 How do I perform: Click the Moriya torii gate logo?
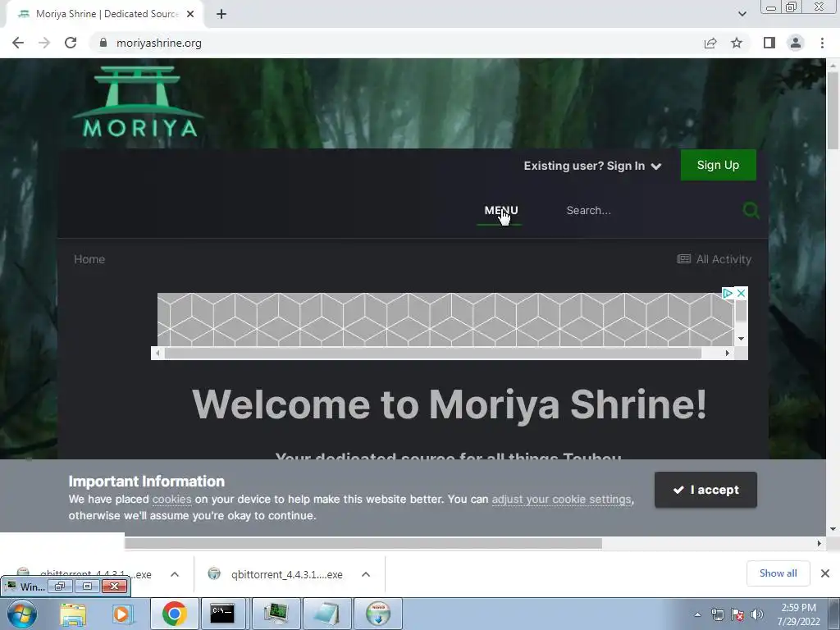[138, 102]
